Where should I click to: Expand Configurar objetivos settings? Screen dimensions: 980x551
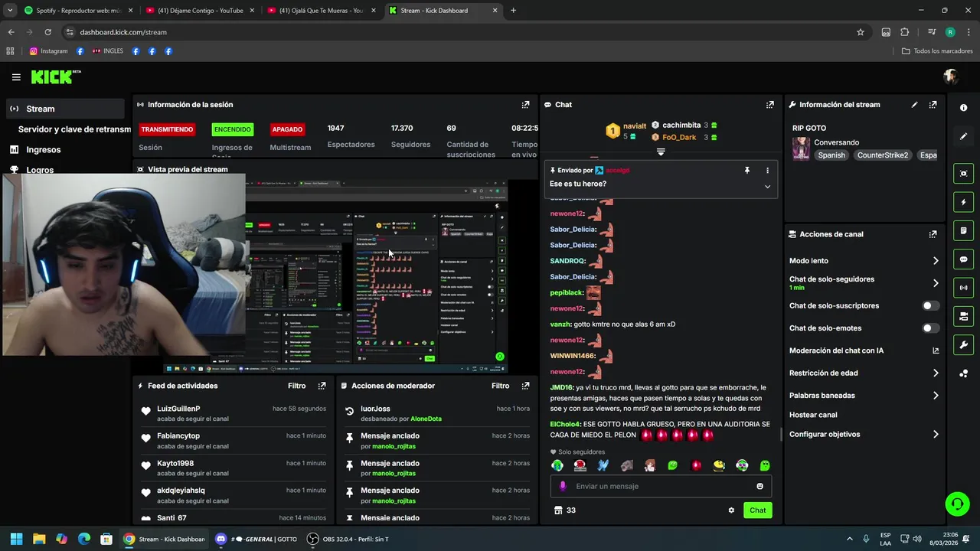(x=936, y=435)
